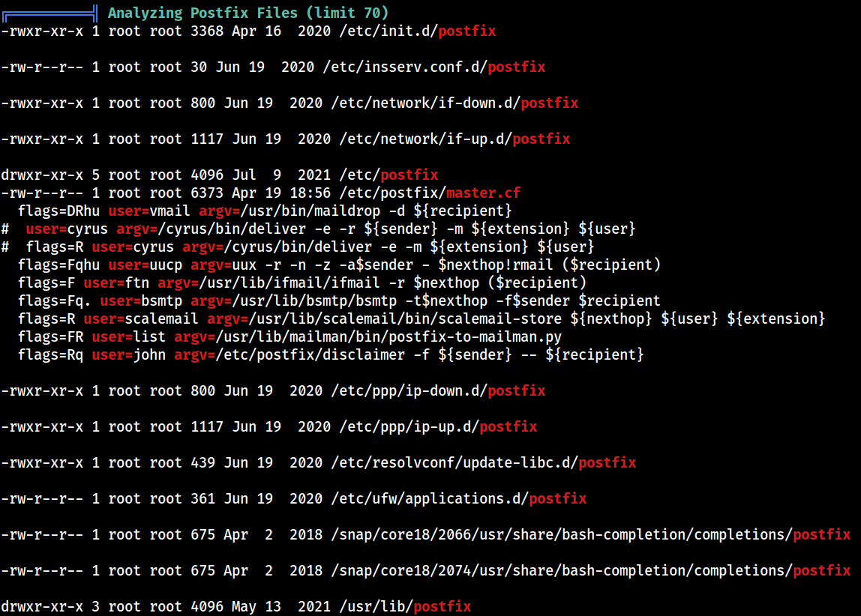Click user=vmail in the maildrop line
The width and height of the screenshot is (861, 616).
pyautogui.click(x=148, y=211)
